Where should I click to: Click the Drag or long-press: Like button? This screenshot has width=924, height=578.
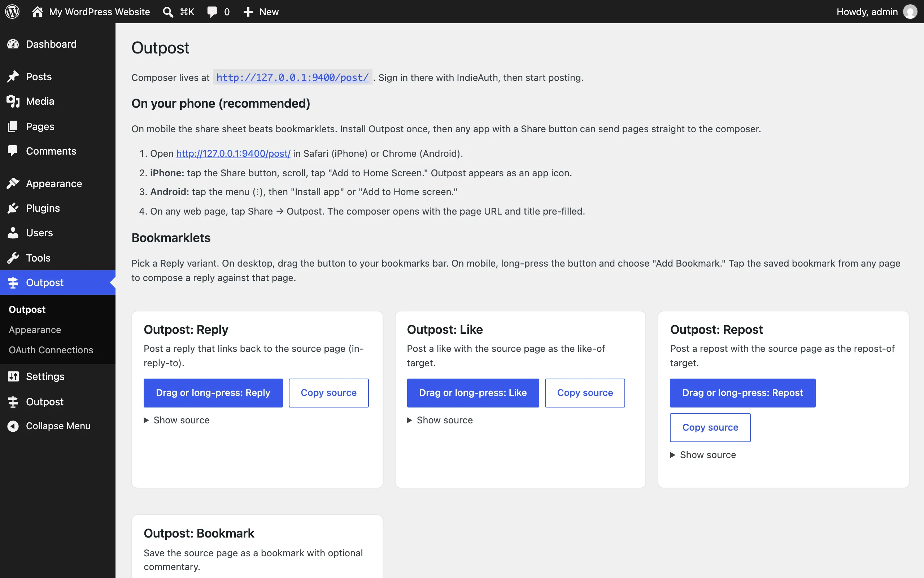(x=473, y=393)
